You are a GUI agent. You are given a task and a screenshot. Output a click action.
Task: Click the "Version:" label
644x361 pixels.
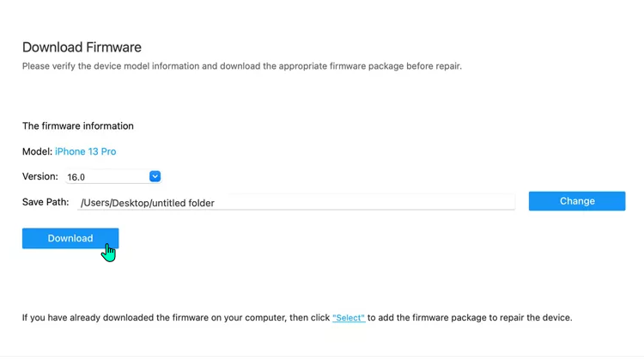(x=40, y=176)
